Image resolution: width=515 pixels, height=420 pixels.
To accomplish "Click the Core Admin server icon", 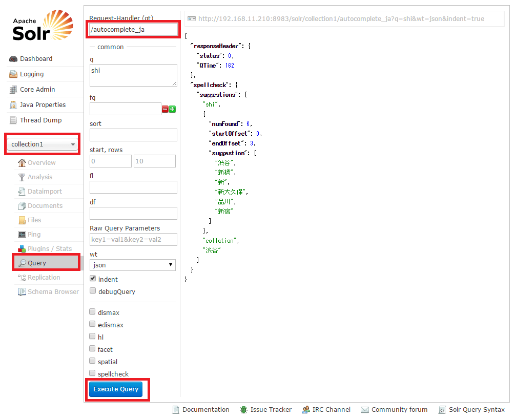I will click(x=13, y=90).
